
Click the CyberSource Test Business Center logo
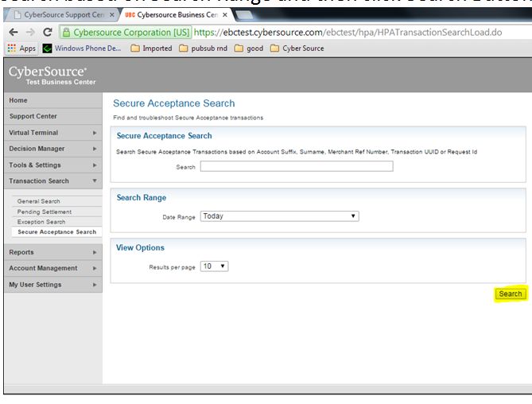[x=52, y=76]
